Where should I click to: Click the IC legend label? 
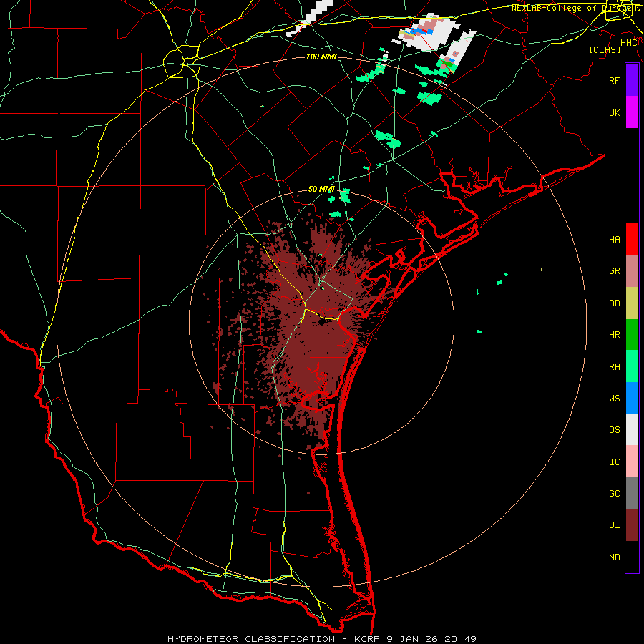(x=615, y=462)
